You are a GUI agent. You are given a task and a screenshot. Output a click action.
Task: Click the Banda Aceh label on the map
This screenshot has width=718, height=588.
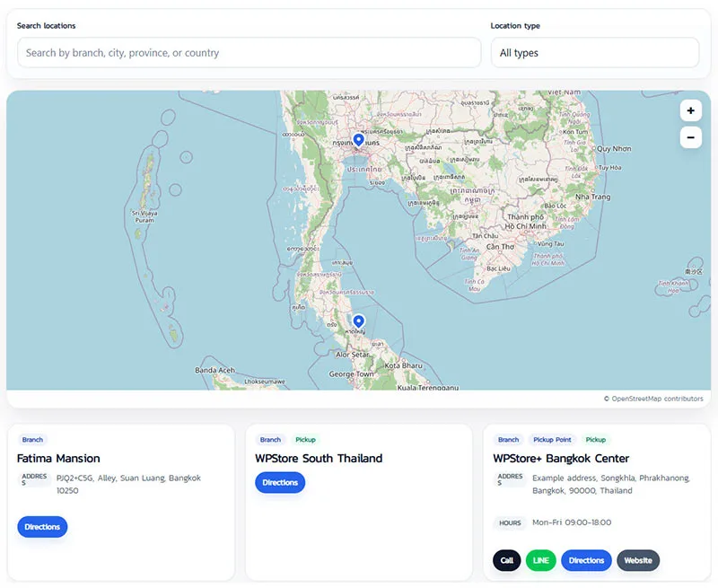[215, 370]
